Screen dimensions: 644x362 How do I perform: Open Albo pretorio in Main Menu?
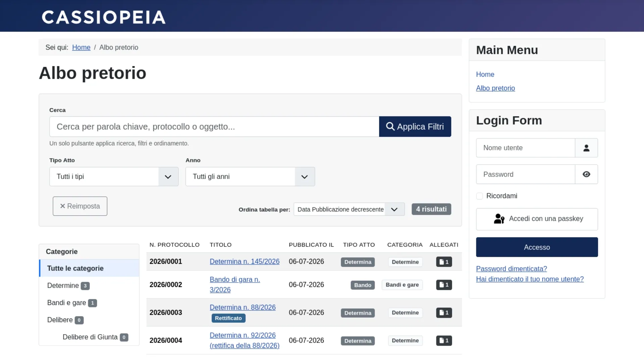click(495, 88)
